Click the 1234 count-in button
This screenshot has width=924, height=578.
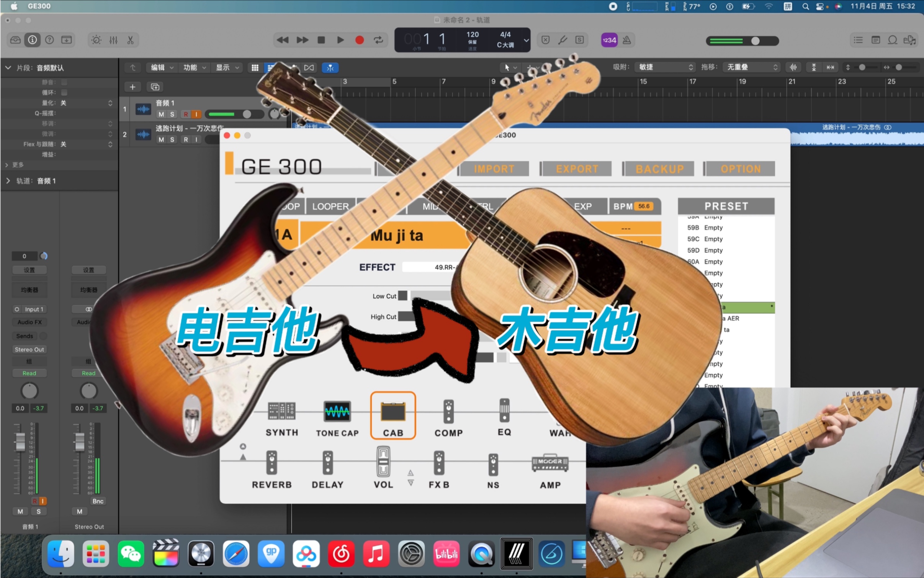[609, 40]
